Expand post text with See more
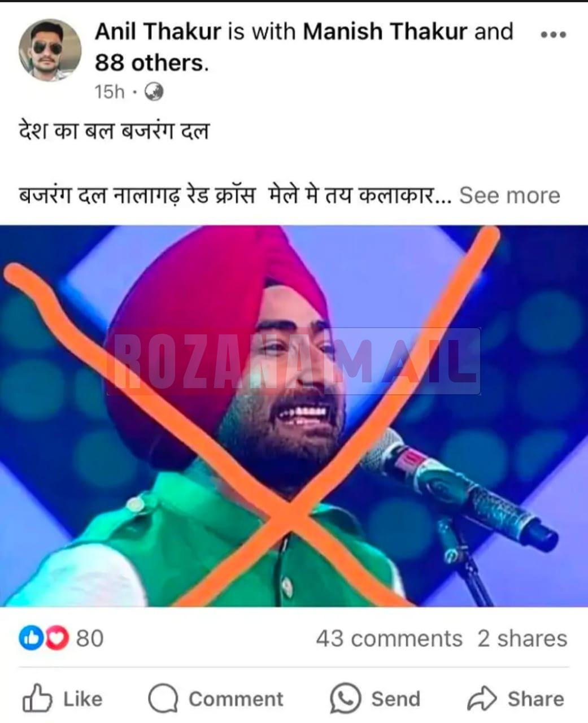The width and height of the screenshot is (588, 723). pyautogui.click(x=509, y=195)
